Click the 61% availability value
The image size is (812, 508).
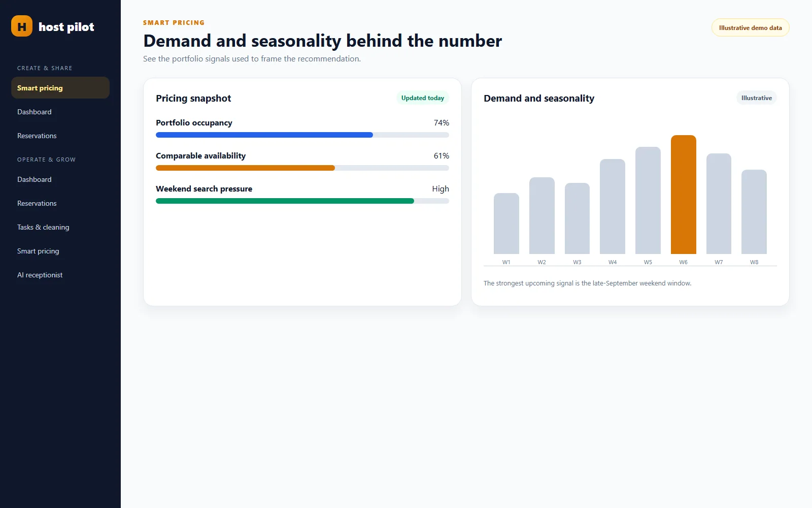click(x=442, y=156)
